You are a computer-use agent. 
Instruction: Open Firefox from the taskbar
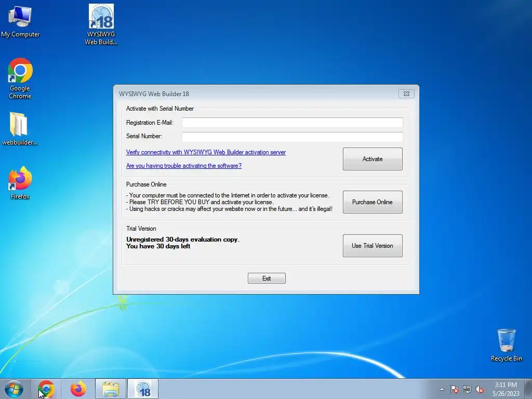pyautogui.click(x=78, y=389)
